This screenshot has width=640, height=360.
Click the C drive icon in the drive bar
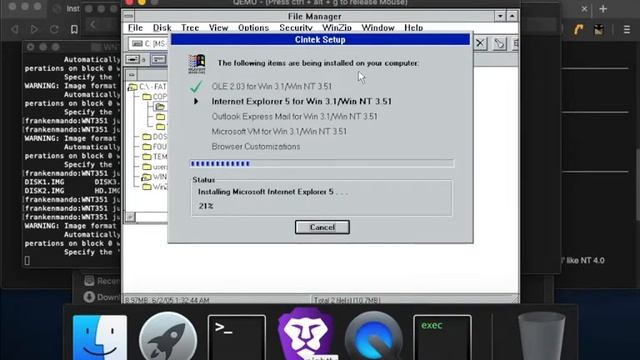pyautogui.click(x=159, y=60)
